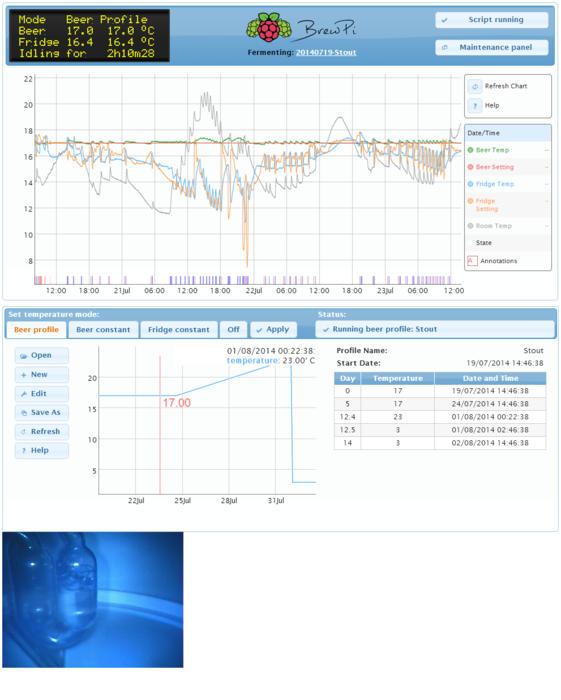The width and height of the screenshot is (561, 700).
Task: Click the profile Refresh arrow icon
Action: click(23, 432)
